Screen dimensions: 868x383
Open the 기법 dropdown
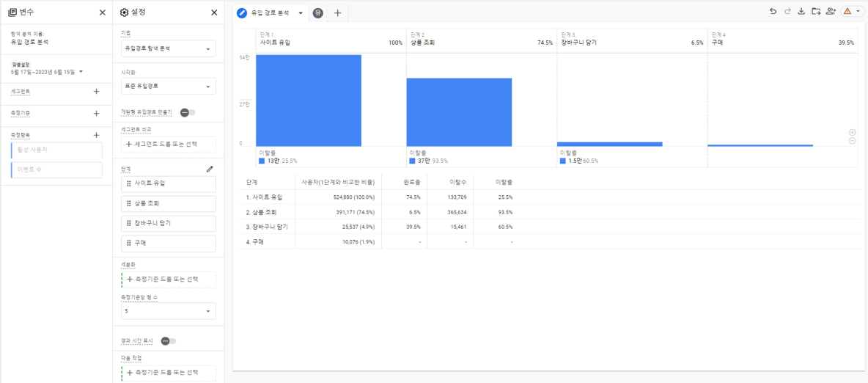click(169, 48)
